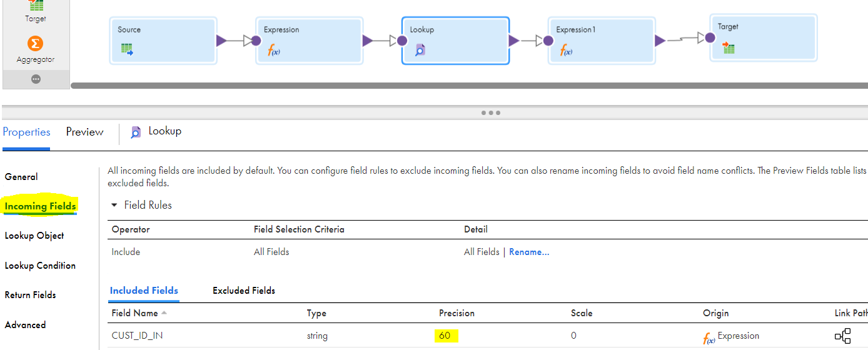Click the Lookup node magnifier icon
The height and width of the screenshot is (350, 868).
pyautogui.click(x=420, y=50)
